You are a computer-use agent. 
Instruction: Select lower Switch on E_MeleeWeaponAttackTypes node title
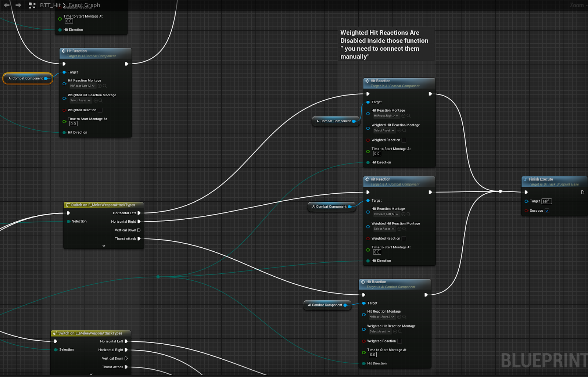[x=90, y=333]
